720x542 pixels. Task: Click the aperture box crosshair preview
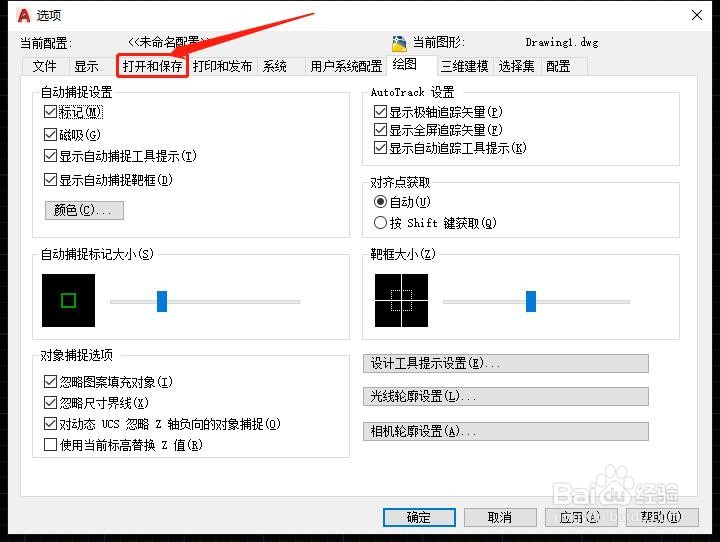[x=401, y=300]
